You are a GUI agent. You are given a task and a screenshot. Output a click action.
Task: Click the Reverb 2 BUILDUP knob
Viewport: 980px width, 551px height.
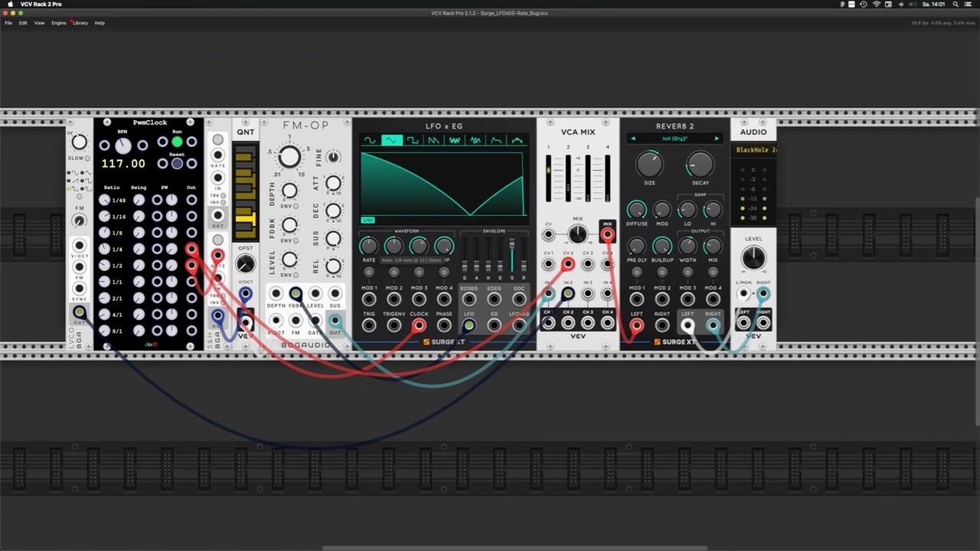pyautogui.click(x=662, y=246)
